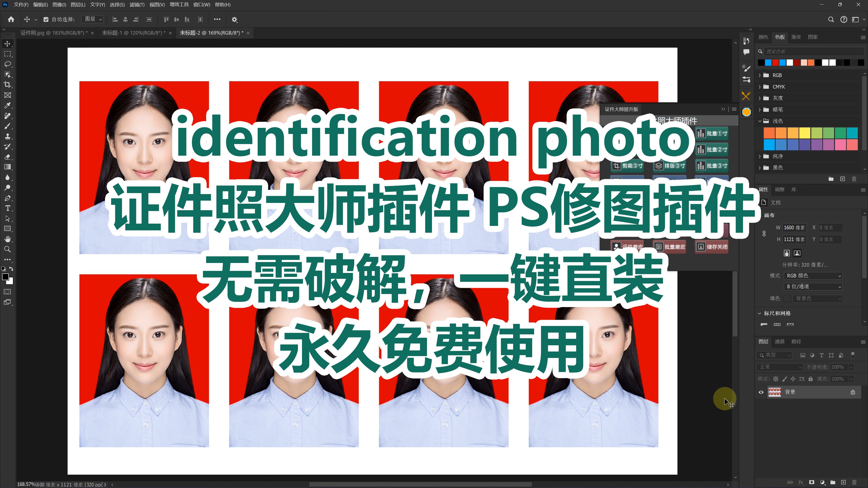
Task: Select the Gradient tool
Action: click(7, 167)
